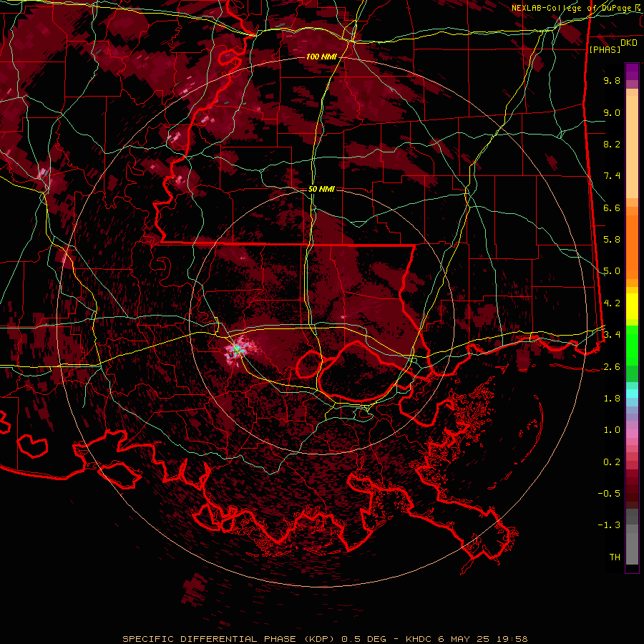Screen dimensions: 644x644
Task: Select the 5.0 value on the color scale
Action: pos(612,271)
